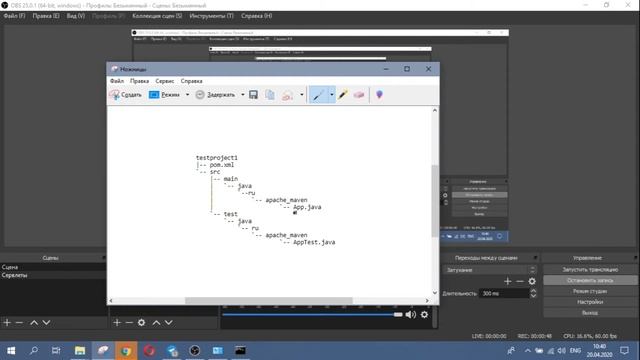The width and height of the screenshot is (640, 360).
Task: Show hidden system tray icons chevron
Action: pos(527,351)
